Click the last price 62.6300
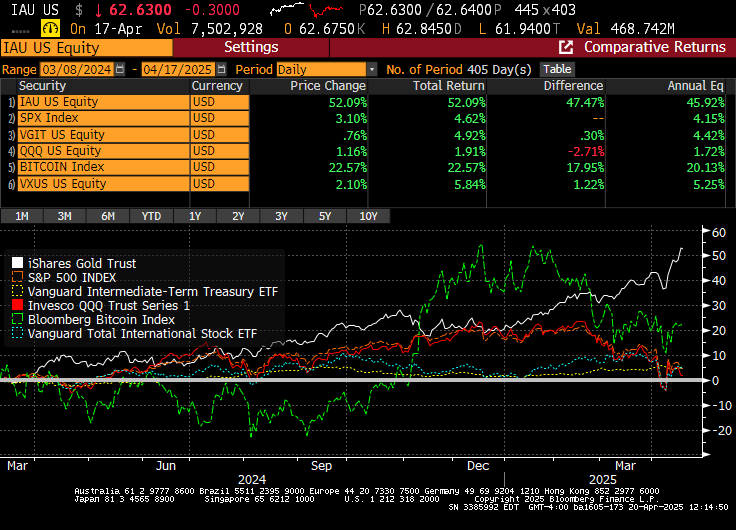The width and height of the screenshot is (736, 530). [140, 10]
